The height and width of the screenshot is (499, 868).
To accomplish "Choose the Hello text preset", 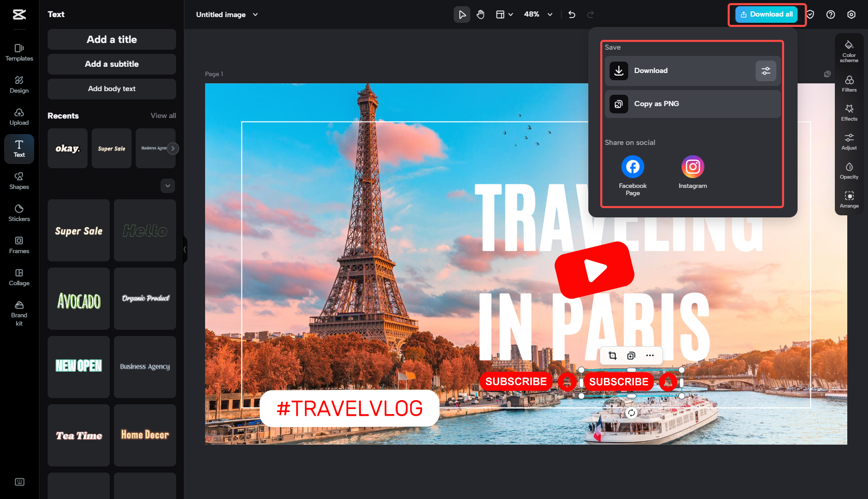I will coord(145,230).
